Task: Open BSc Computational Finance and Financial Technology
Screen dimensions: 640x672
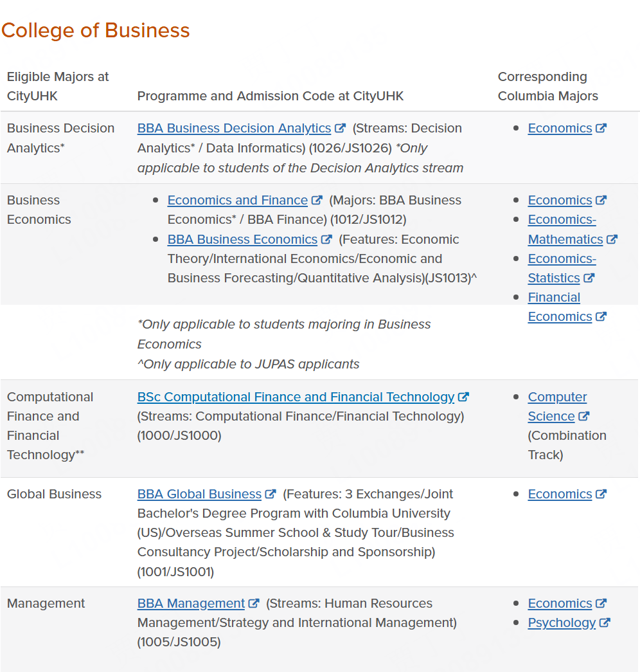Action: tap(296, 397)
